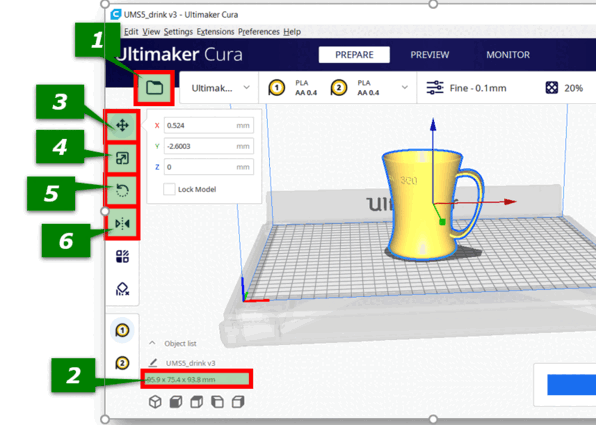
Task: Click the 20% infill value
Action: [573, 88]
